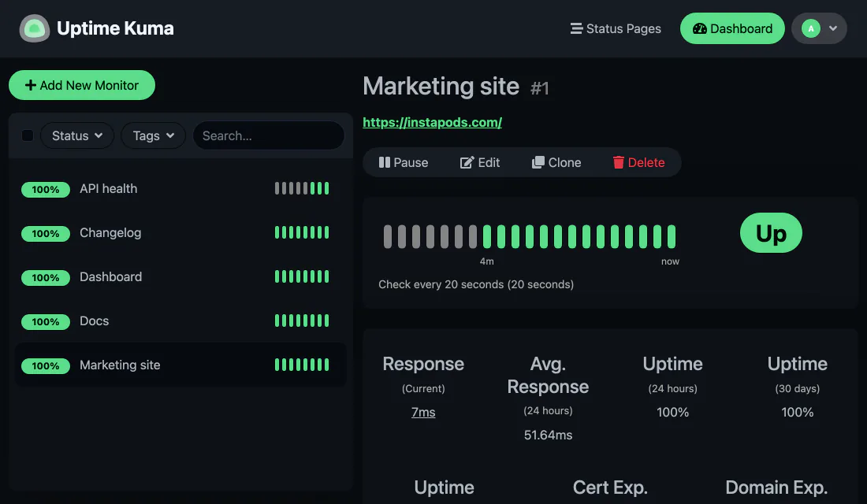Open the Tags filter dropdown

[x=153, y=135]
